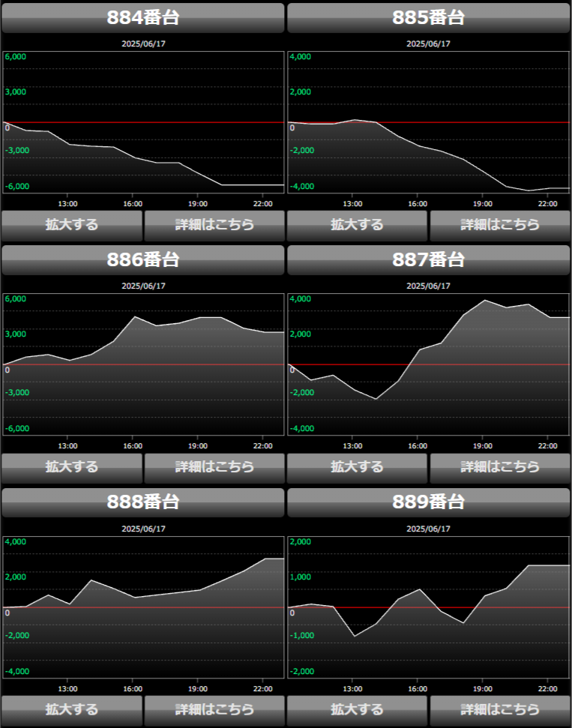
Task: Click the 22:00 time label under 885 graph
Action: 548,204
